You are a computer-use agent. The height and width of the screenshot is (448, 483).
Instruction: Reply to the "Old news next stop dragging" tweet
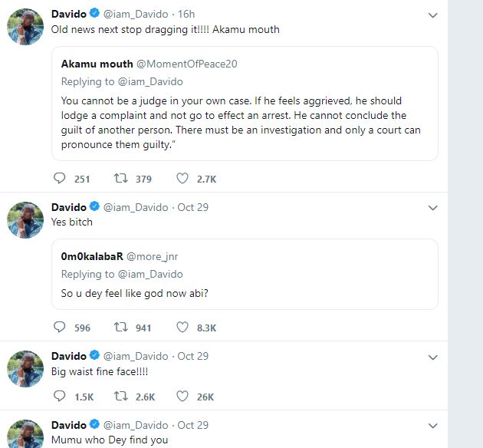(x=61, y=179)
